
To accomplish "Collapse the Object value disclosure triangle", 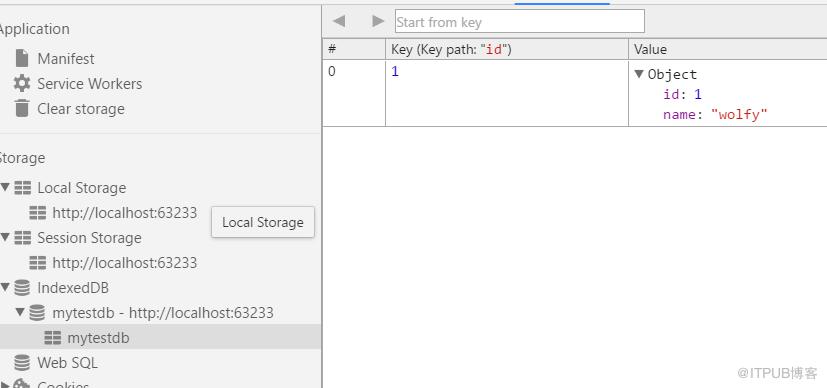I will pos(639,74).
